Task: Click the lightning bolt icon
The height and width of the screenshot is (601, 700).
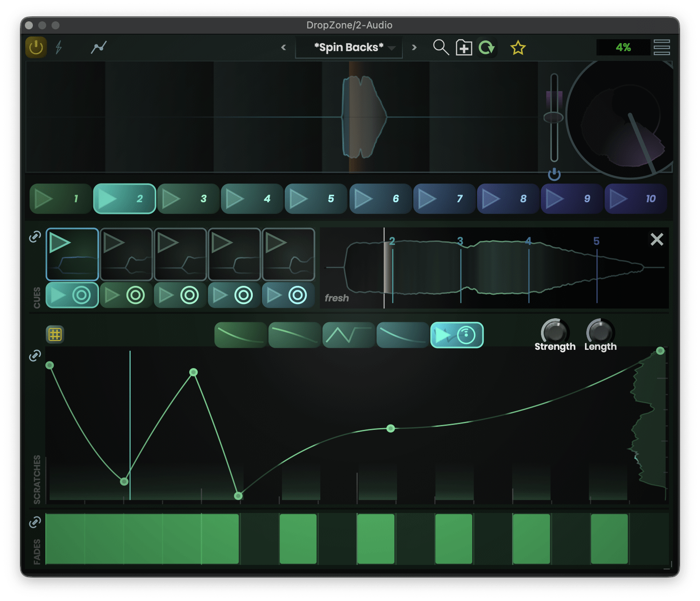Action: [59, 47]
